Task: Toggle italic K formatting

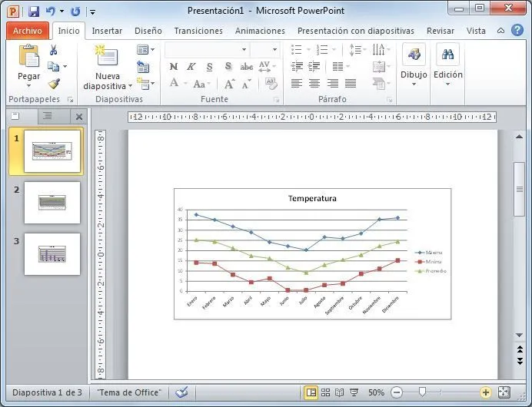Action: coord(191,66)
